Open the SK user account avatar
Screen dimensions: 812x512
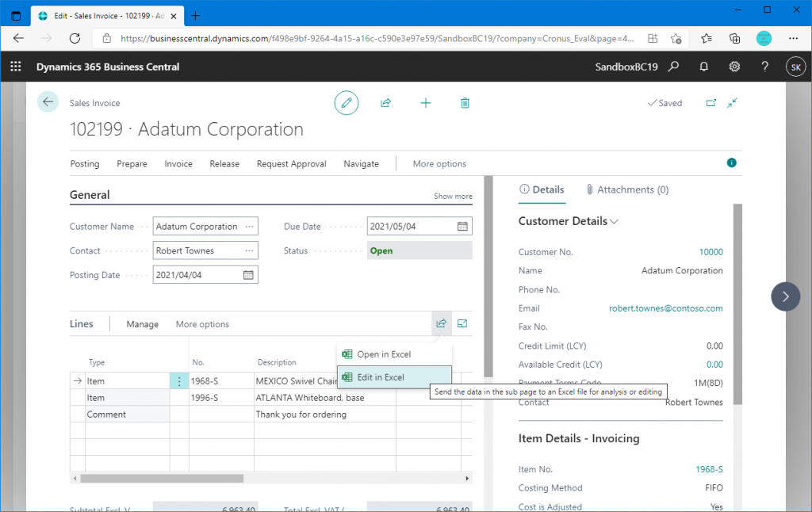[x=796, y=67]
